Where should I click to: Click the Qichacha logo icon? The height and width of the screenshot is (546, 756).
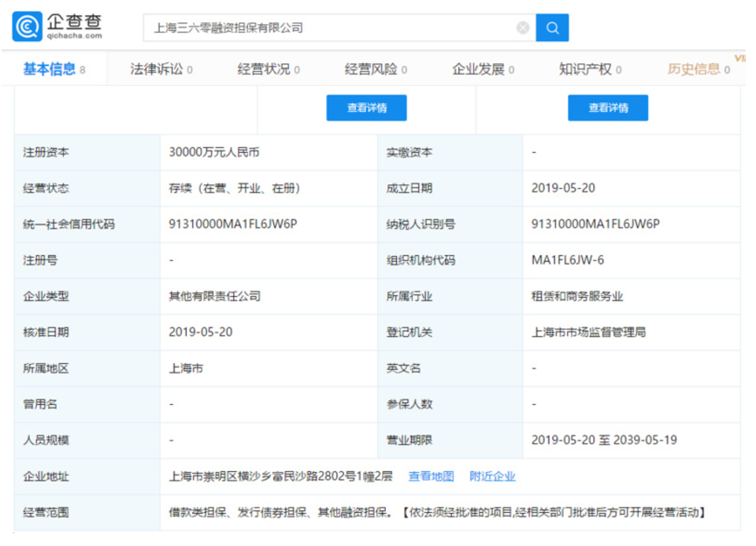pyautogui.click(x=27, y=27)
